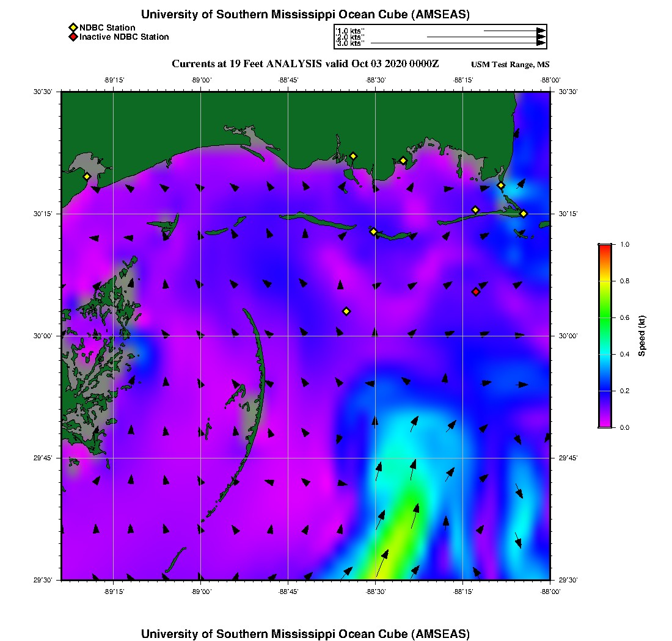Click the 1.0 kts scale arrow head
This screenshot has width=672, height=641.
(x=541, y=31)
